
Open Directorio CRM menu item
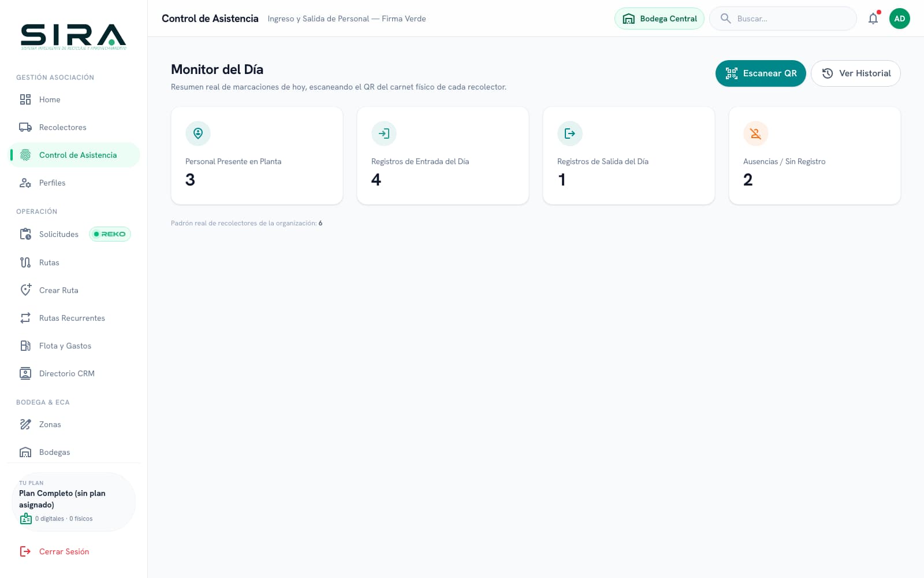click(x=74, y=373)
